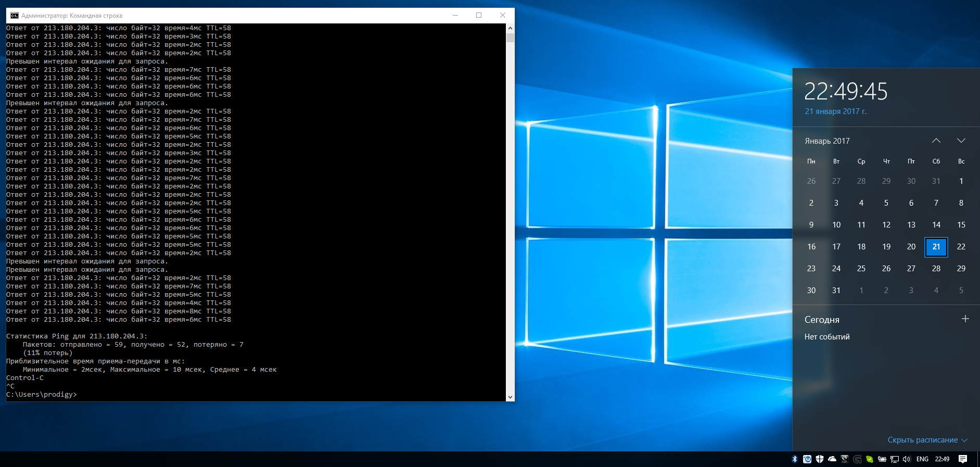Image resolution: width=980 pixels, height=467 pixels.
Task: Select January 25 in the calendar
Action: coord(861,269)
